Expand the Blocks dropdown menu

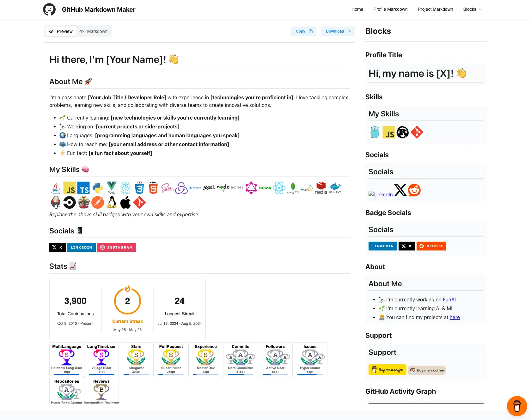(472, 9)
